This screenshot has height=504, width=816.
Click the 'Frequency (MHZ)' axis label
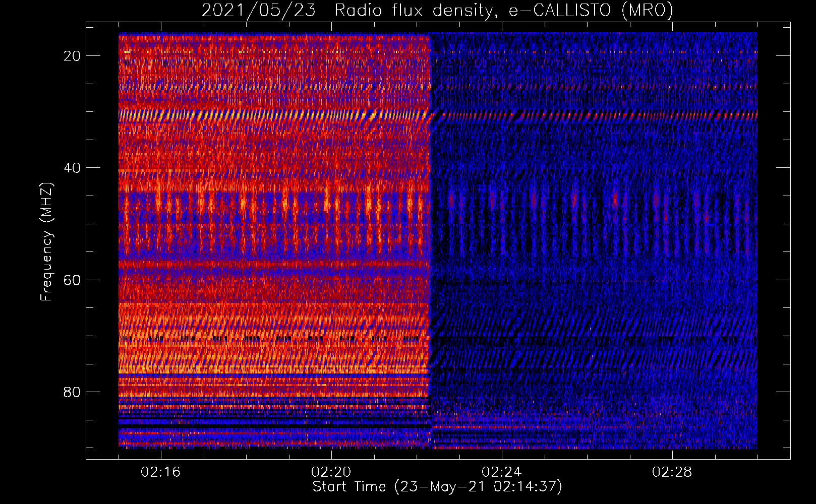tap(46, 242)
